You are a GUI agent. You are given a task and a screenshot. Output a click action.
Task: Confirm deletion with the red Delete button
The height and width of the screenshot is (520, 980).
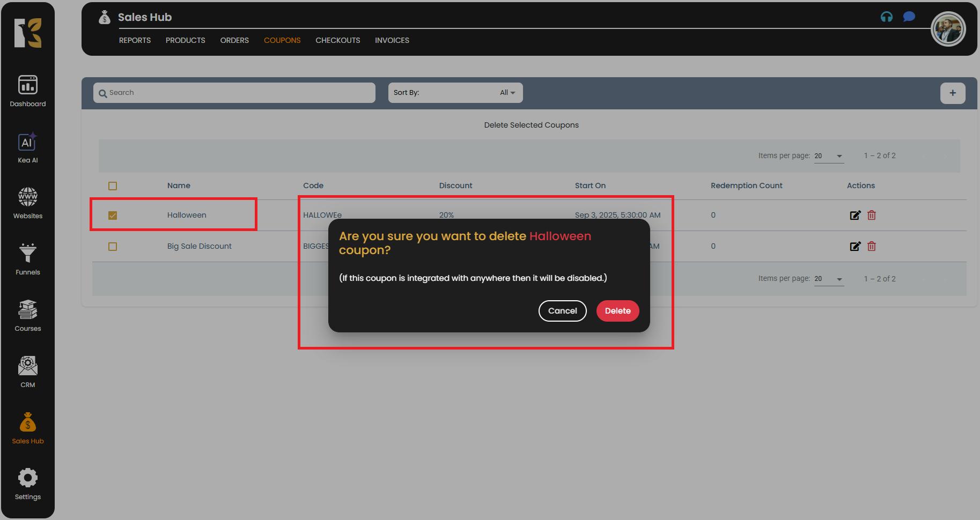(x=617, y=311)
